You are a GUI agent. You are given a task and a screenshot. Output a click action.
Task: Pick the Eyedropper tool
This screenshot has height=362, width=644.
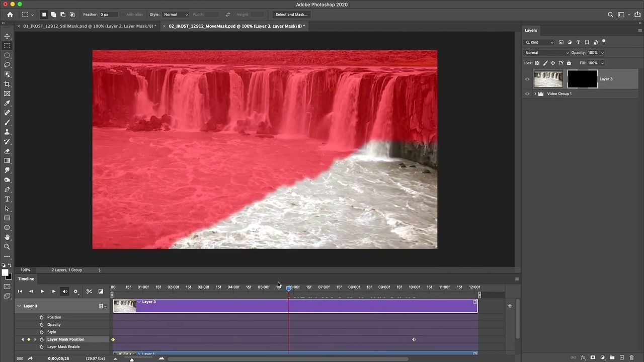click(7, 103)
